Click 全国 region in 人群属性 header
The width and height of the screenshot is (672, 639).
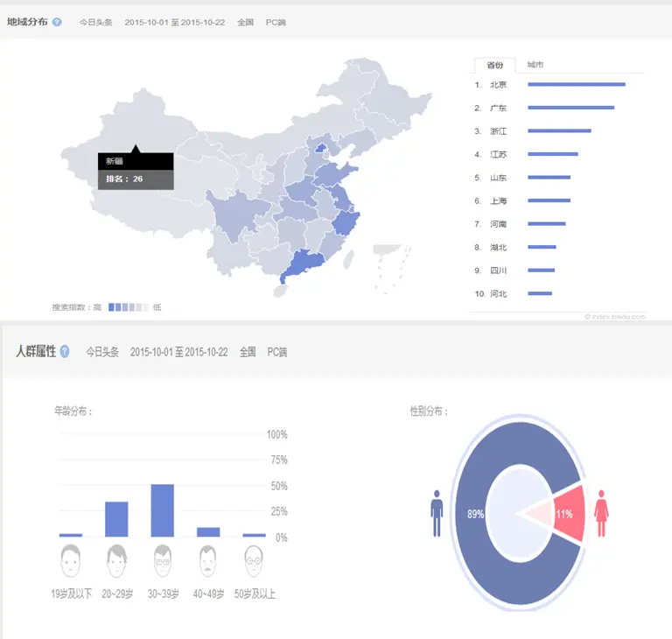(x=248, y=352)
